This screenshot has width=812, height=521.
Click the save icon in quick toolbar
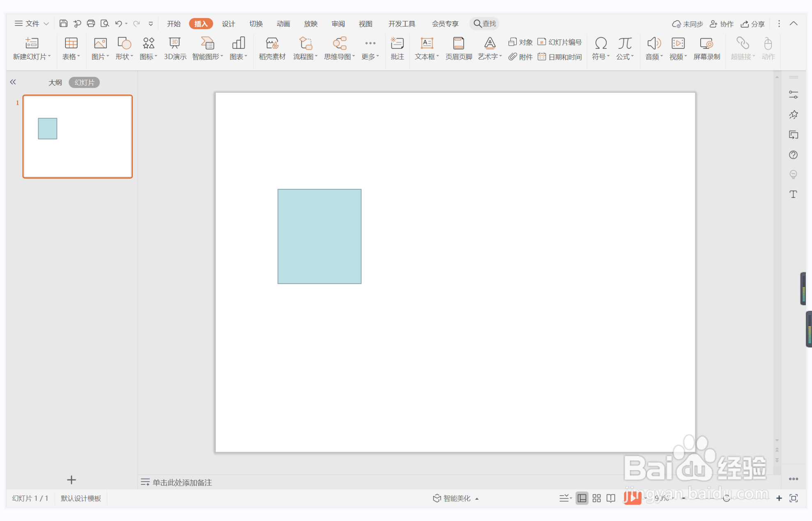pos(63,23)
